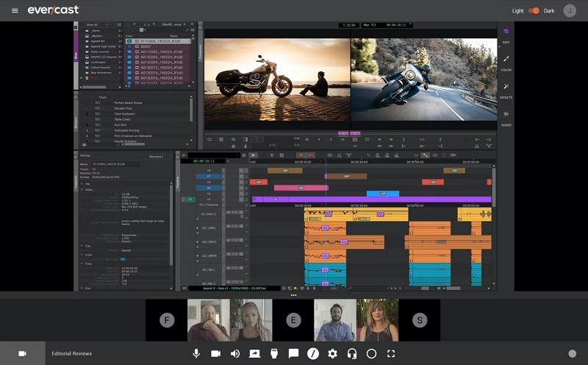
Task: Turn off the webcam from the call controls
Action: 215,353
